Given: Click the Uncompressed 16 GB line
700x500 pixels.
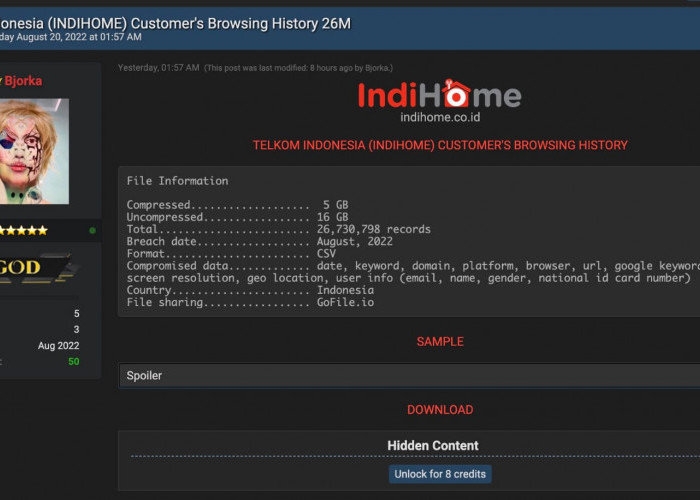Looking at the screenshot, I should tap(237, 217).
